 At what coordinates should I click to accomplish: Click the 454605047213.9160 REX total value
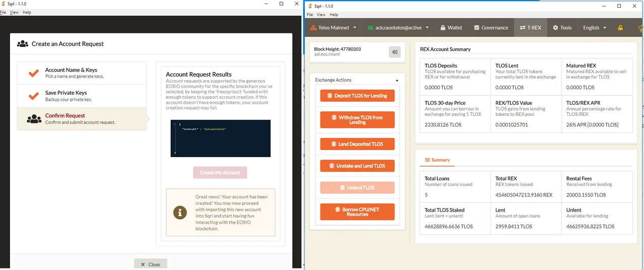pyautogui.click(x=524, y=195)
